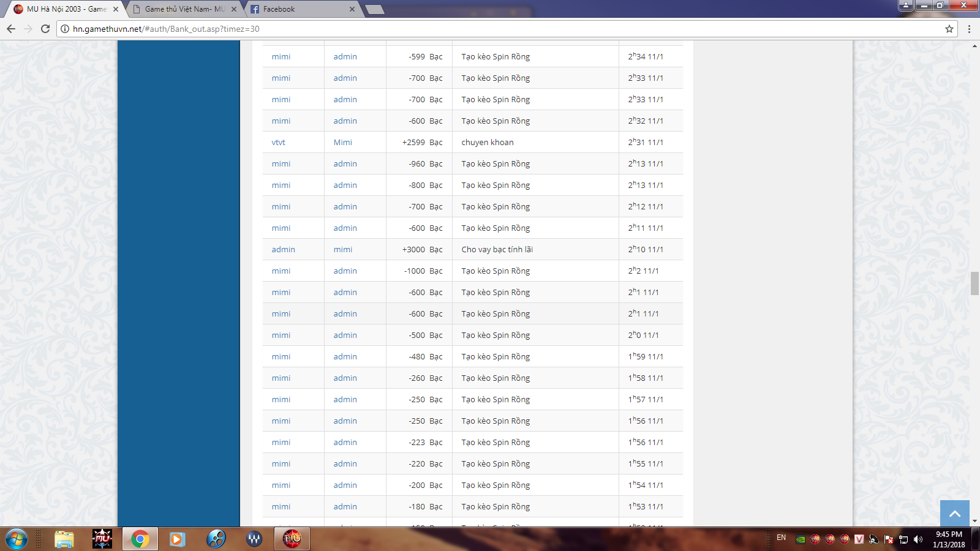Open Windows Explorer from the taskbar
Viewport: 980px width, 551px height.
click(64, 539)
